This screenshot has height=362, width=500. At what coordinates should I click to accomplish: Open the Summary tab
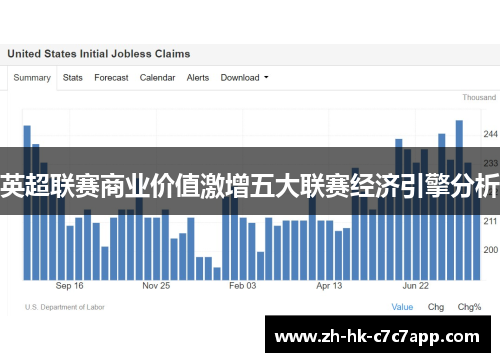pos(32,78)
